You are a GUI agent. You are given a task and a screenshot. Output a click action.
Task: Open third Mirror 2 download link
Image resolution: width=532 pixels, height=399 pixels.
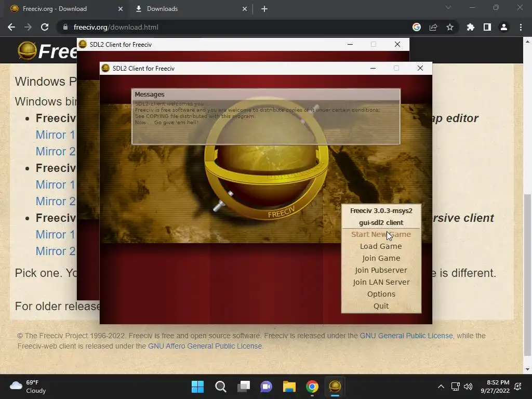55,251
